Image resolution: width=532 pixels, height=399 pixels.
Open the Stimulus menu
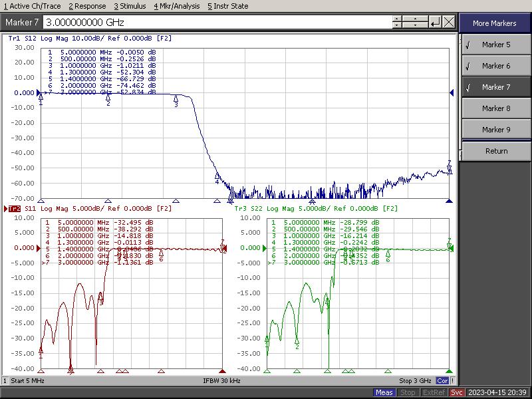130,6
